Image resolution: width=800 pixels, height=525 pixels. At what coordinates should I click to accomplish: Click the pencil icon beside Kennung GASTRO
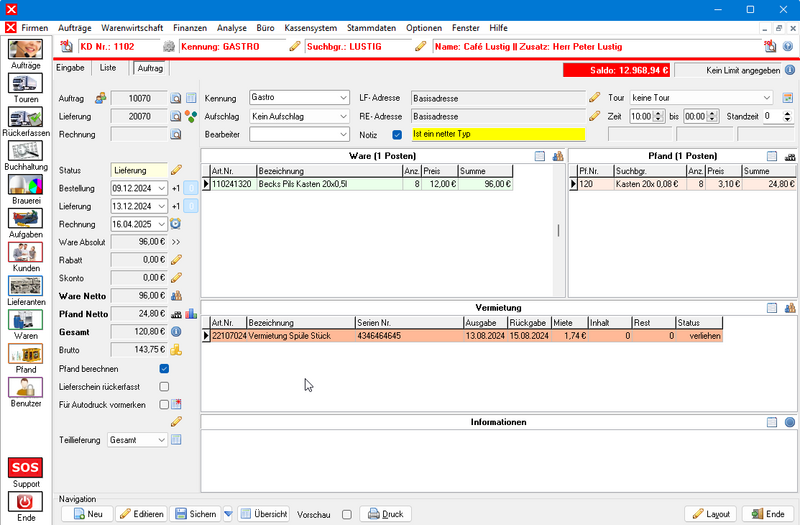tap(294, 46)
